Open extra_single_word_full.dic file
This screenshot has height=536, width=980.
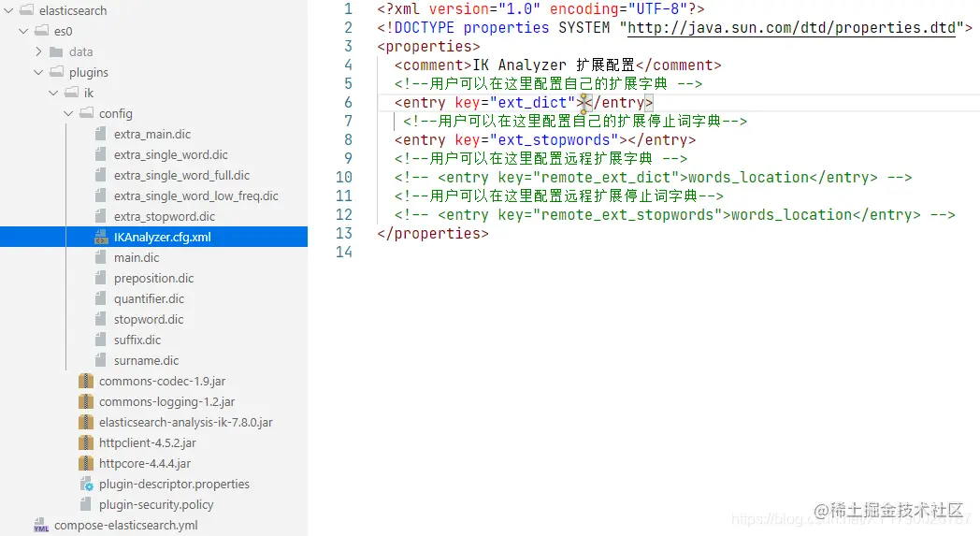point(181,176)
